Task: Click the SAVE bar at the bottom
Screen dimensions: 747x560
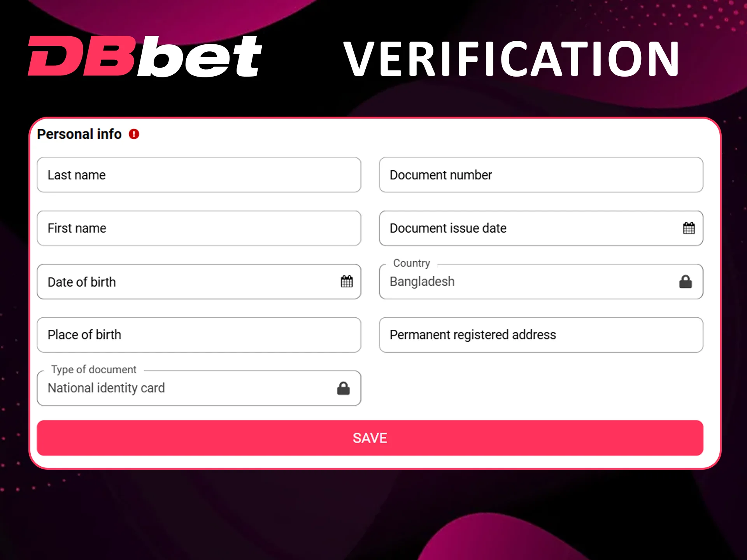Action: [369, 437]
